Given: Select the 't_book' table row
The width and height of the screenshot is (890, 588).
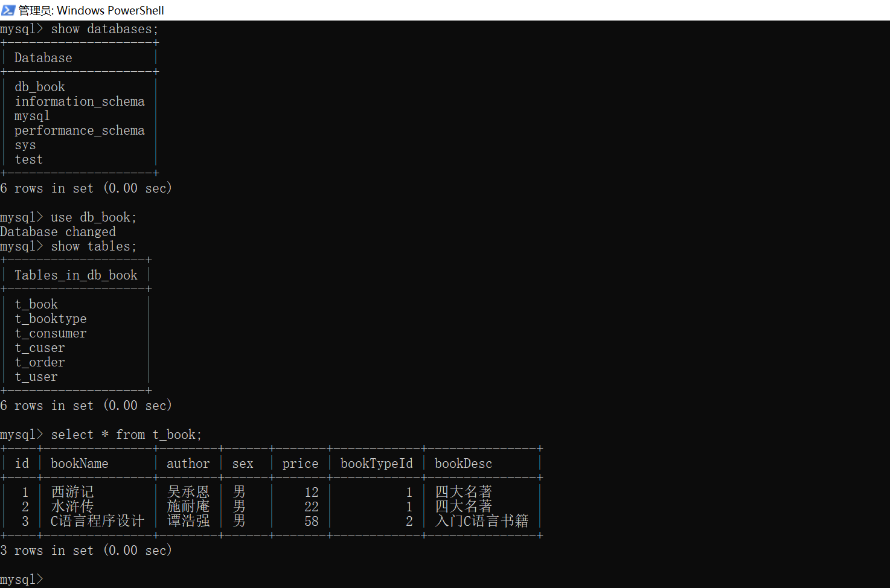Looking at the screenshot, I should 36,304.
